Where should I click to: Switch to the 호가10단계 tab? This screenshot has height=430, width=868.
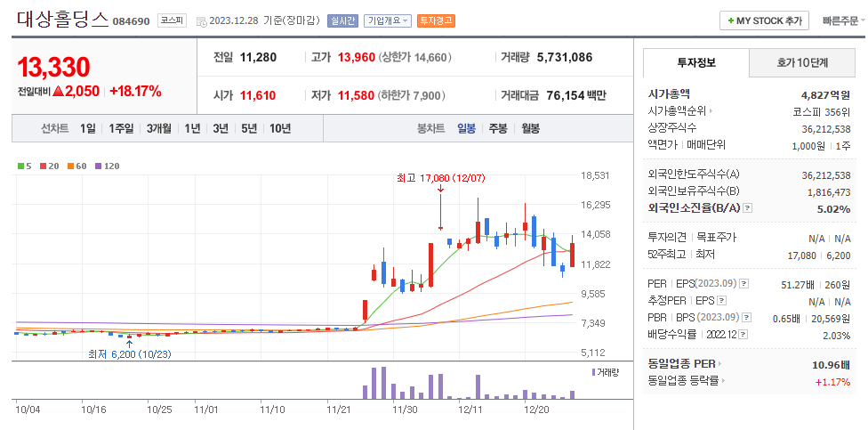click(803, 62)
